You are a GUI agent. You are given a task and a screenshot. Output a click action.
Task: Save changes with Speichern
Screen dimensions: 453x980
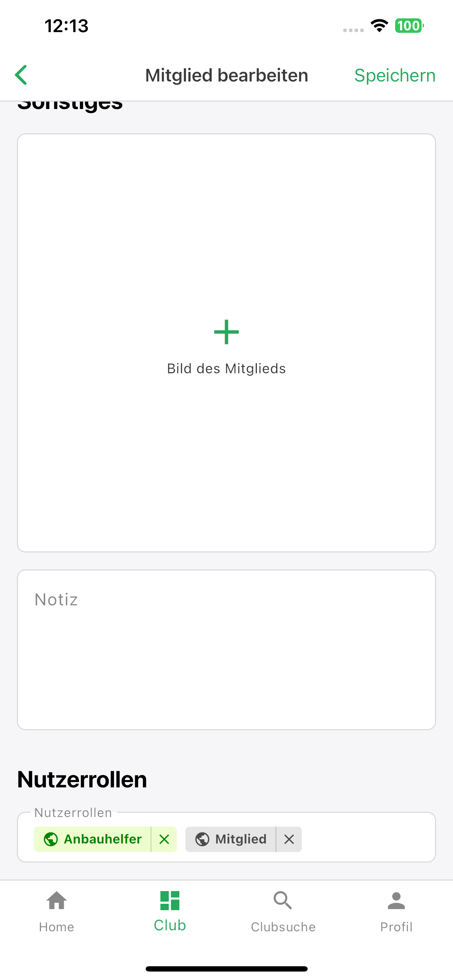(395, 75)
